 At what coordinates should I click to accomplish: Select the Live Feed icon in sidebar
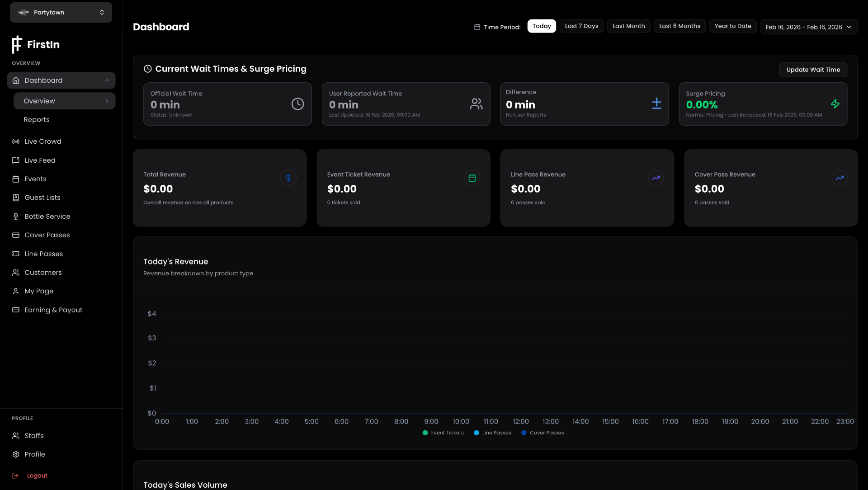tap(16, 160)
